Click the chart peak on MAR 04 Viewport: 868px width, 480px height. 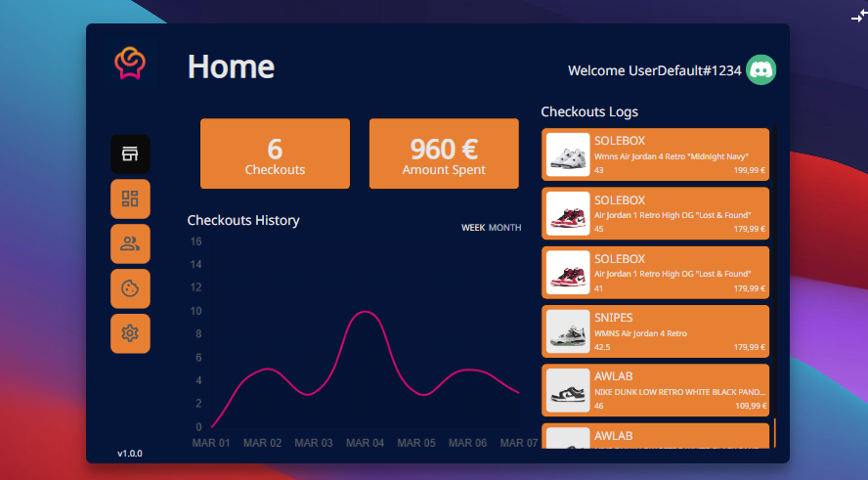[365, 312]
